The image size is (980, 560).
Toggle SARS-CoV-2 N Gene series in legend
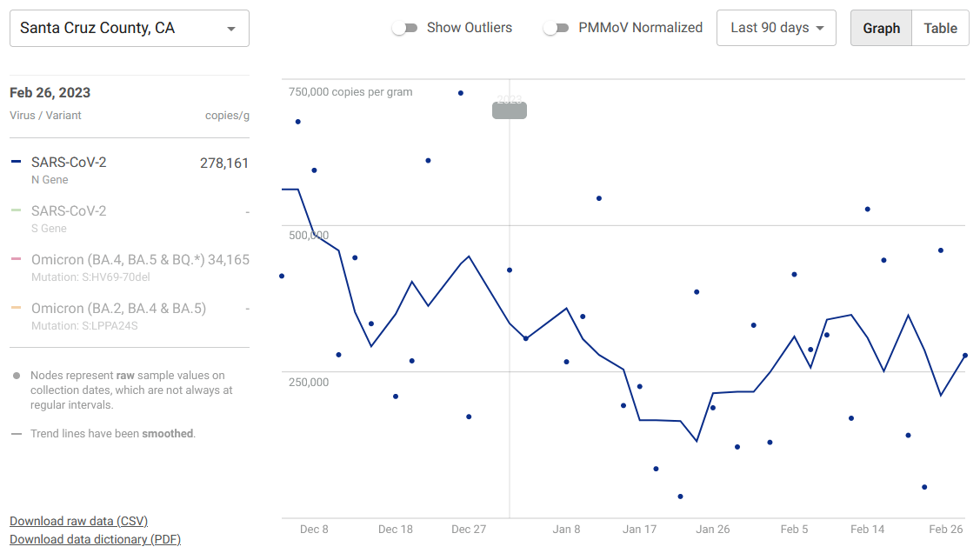coord(69,163)
